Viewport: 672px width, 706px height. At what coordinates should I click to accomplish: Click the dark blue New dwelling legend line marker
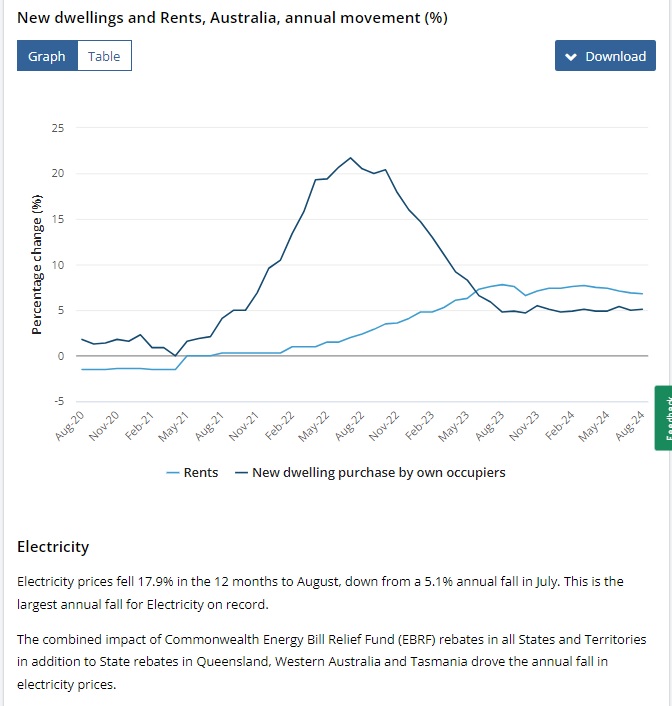[241, 472]
